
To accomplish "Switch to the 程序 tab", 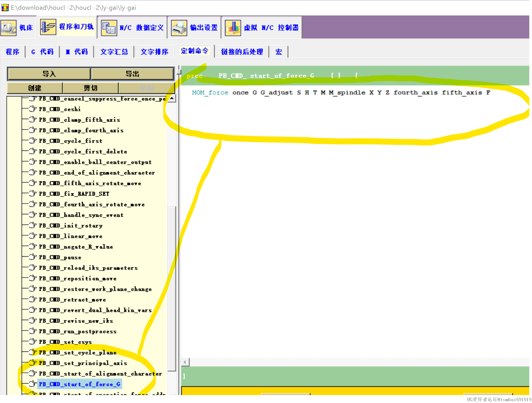I will tap(13, 52).
